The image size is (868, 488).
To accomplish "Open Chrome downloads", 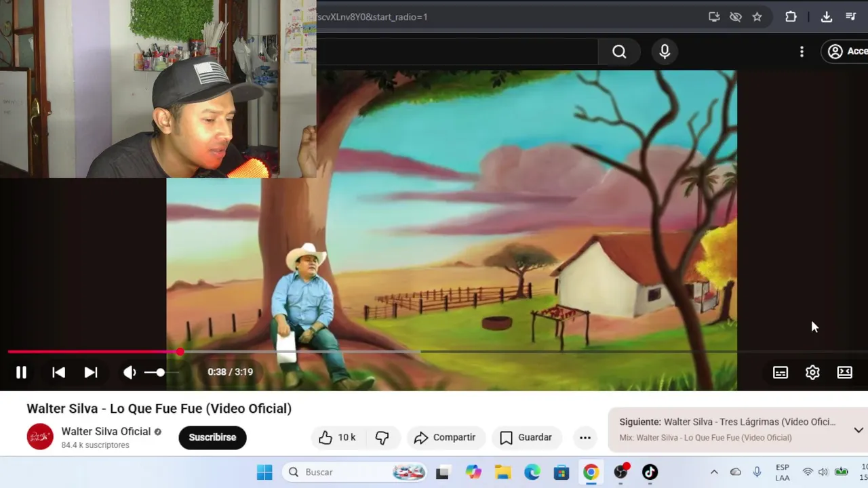I will point(826,17).
